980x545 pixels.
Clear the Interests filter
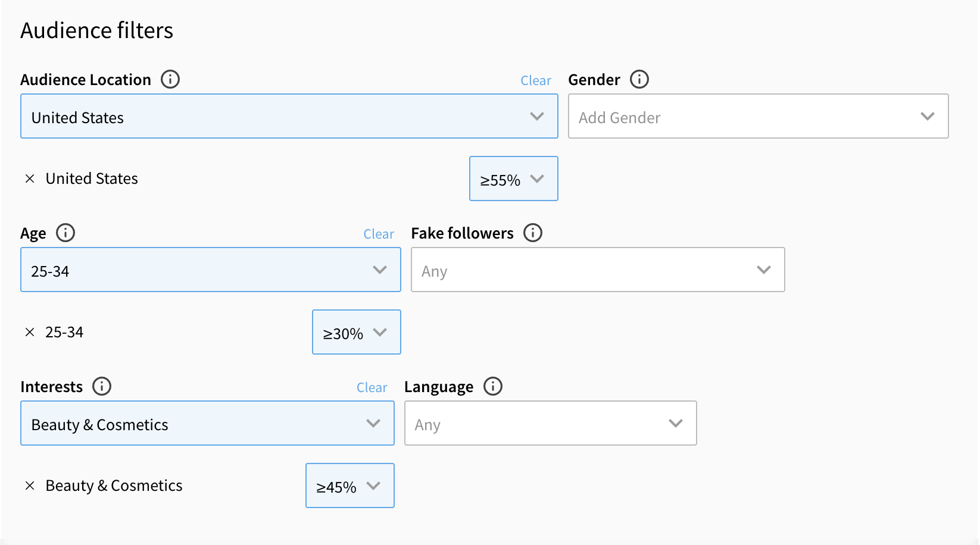[372, 388]
